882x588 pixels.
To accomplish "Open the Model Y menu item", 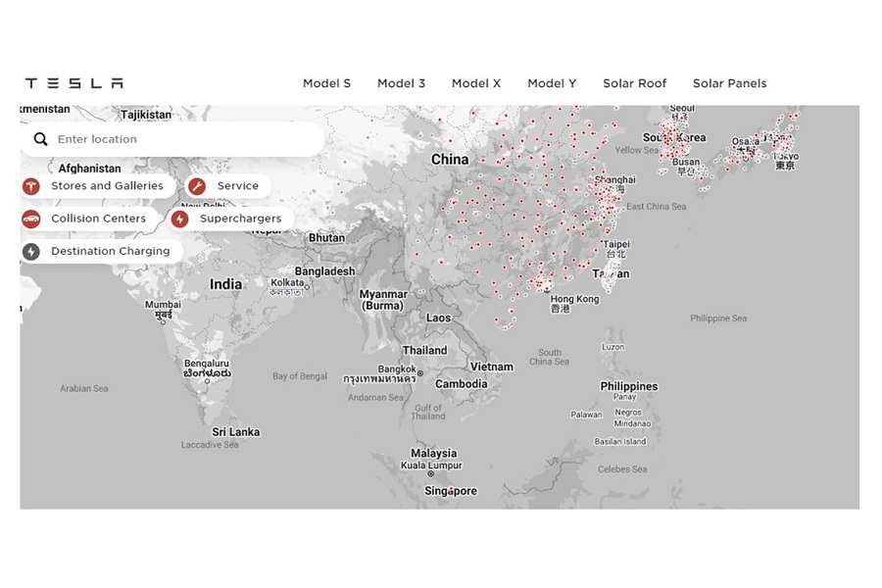I will coord(552,83).
